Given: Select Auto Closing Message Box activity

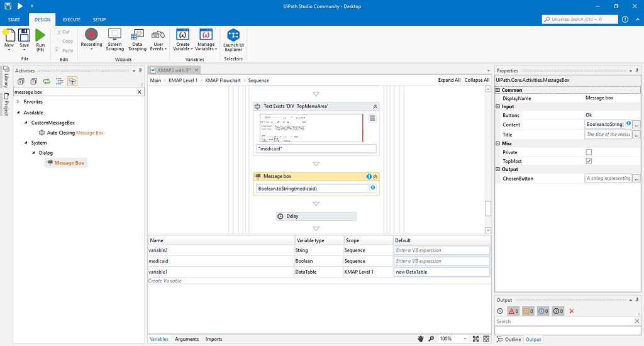Looking at the screenshot, I should click(71, 133).
